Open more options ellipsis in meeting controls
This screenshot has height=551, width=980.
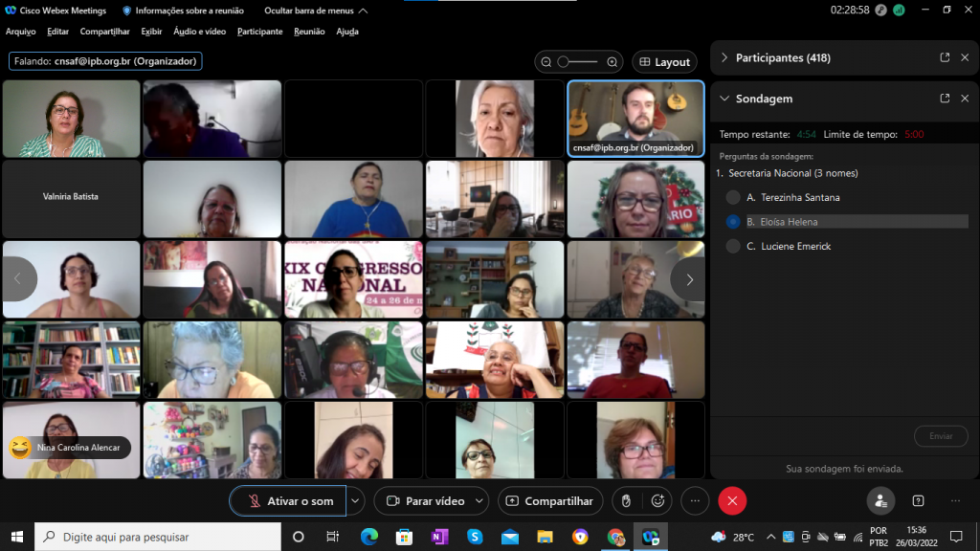click(x=695, y=501)
